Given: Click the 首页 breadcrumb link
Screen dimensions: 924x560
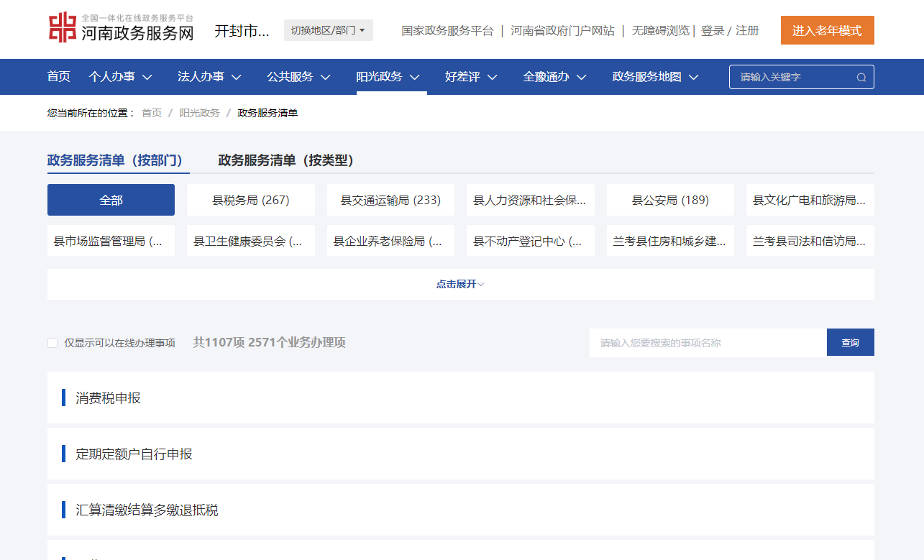Looking at the screenshot, I should (x=152, y=113).
